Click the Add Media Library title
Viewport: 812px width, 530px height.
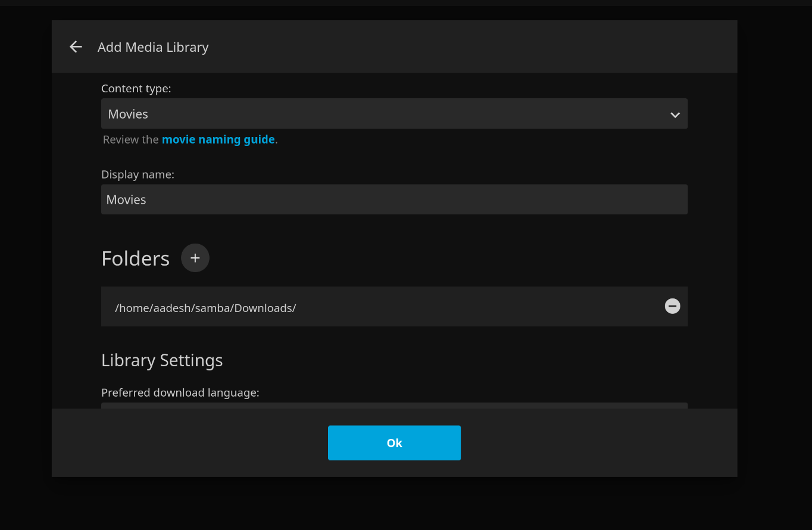click(153, 47)
